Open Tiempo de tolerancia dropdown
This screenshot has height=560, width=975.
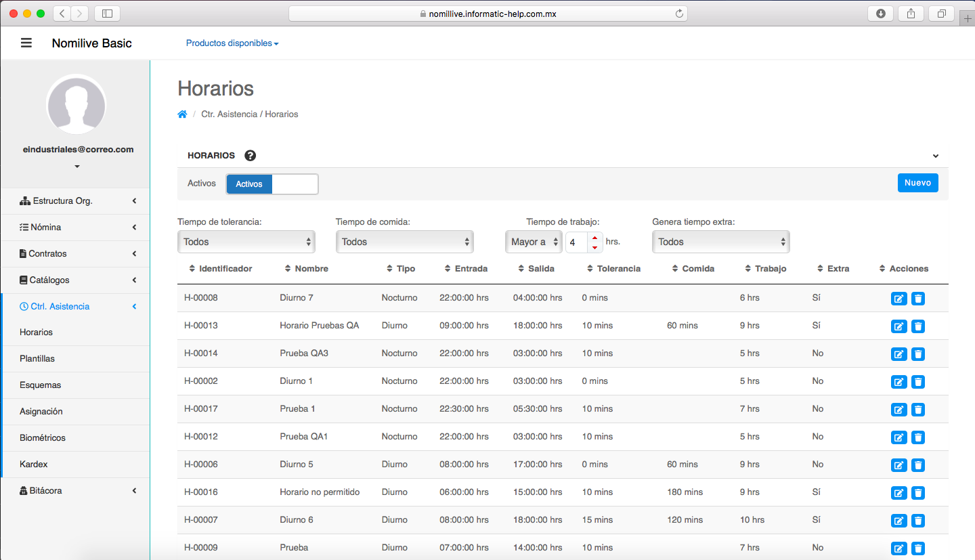coord(246,242)
